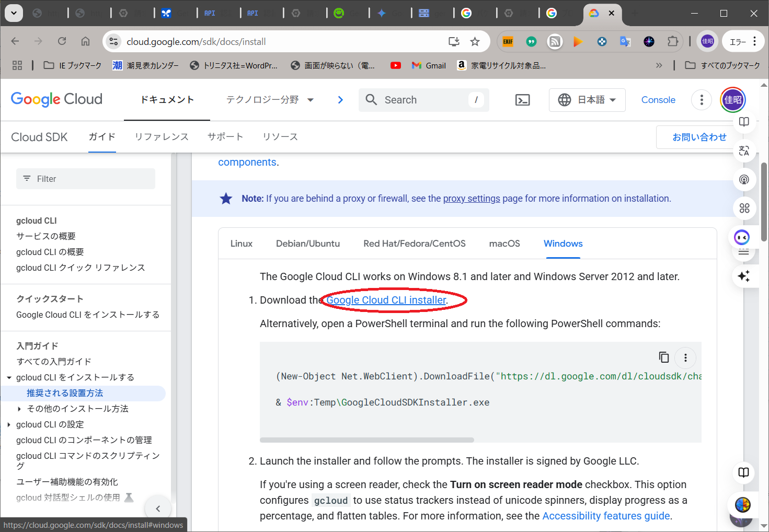Click the copy code icon in code block

[x=663, y=357]
